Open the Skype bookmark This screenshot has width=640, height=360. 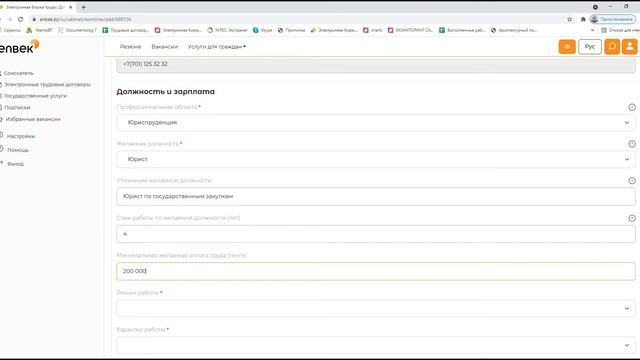[262, 30]
